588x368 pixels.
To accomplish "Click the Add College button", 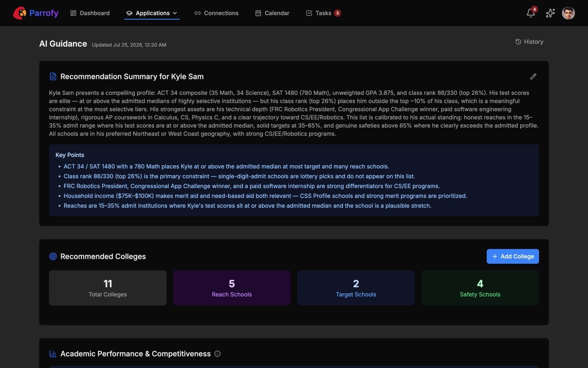I will [x=513, y=256].
